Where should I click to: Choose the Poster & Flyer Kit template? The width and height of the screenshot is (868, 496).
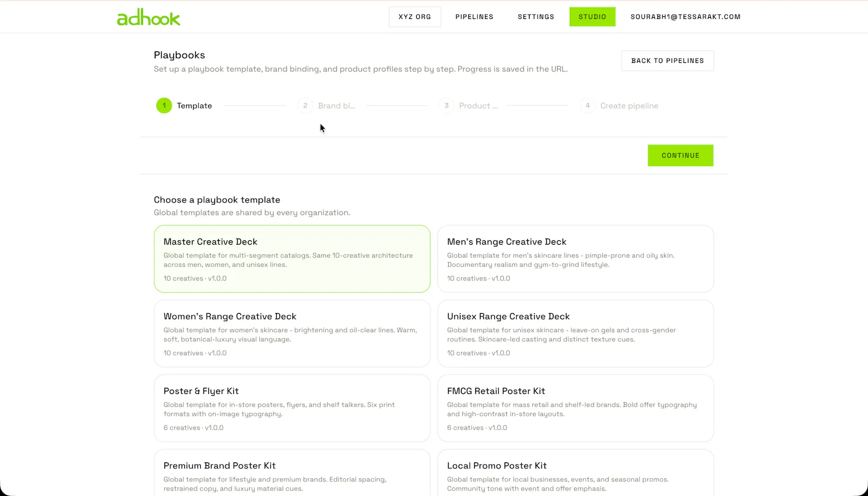pos(292,408)
